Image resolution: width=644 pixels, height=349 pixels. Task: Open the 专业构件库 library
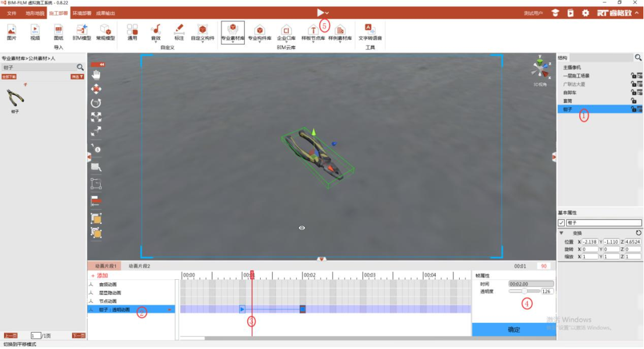[x=259, y=33]
